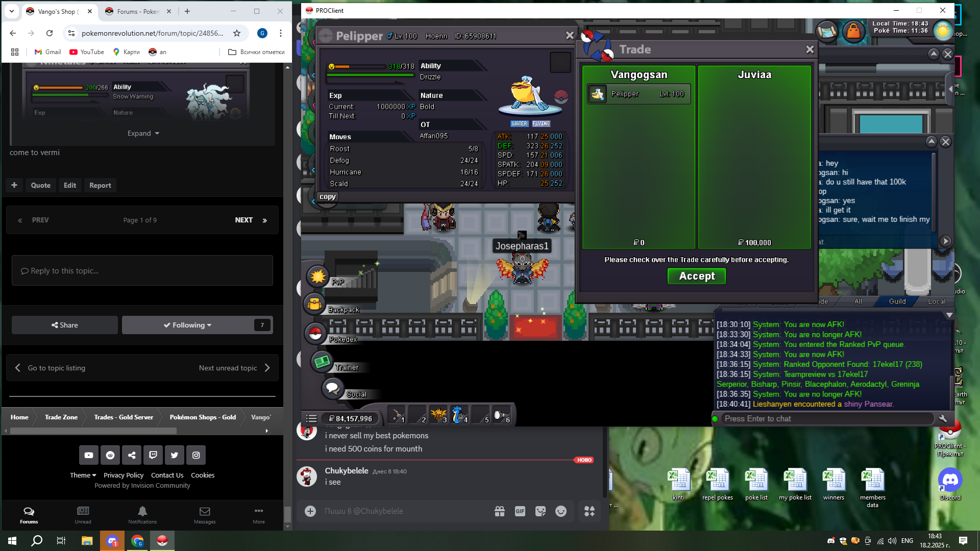Image resolution: width=980 pixels, height=551 pixels.
Task: Click the copy button under moves
Action: tap(327, 197)
